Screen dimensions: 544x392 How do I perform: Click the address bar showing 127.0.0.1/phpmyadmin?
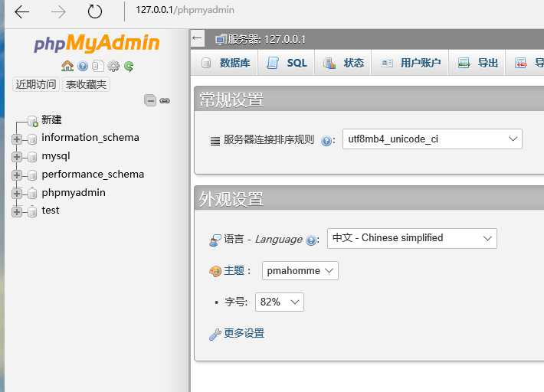(x=185, y=10)
